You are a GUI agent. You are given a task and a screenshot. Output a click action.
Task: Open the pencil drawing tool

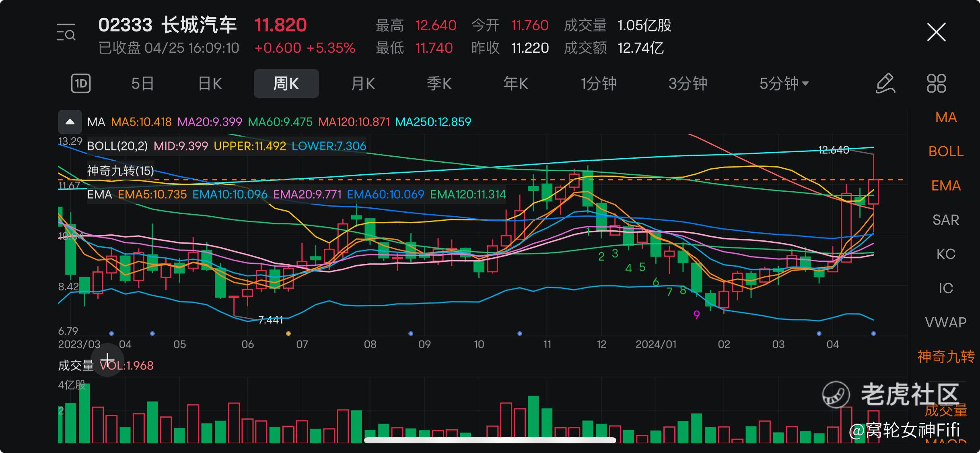pyautogui.click(x=885, y=83)
